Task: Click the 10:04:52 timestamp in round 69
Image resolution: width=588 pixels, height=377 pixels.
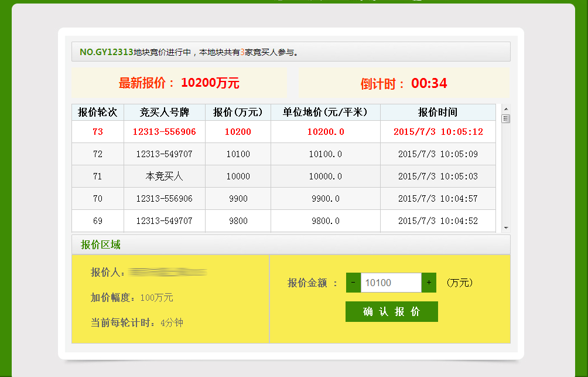Action: [437, 221]
